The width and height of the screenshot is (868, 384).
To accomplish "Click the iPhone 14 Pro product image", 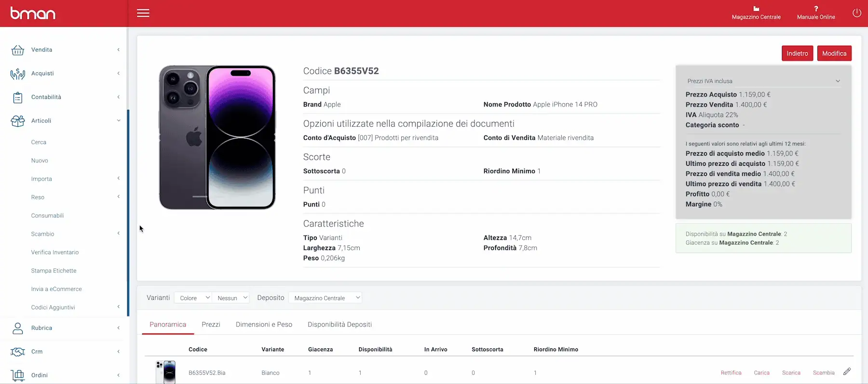I will coord(217,137).
